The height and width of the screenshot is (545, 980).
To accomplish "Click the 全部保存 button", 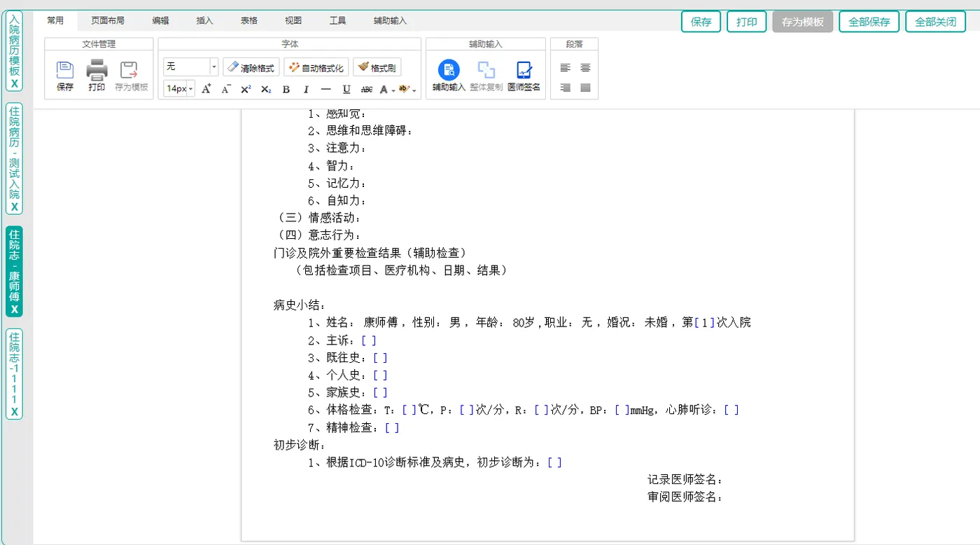I will pos(869,22).
